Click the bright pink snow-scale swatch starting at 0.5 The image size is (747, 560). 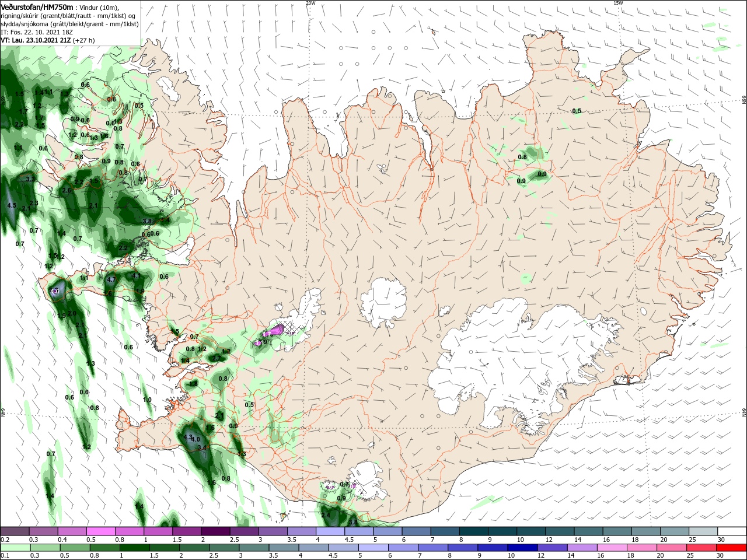coord(101,531)
